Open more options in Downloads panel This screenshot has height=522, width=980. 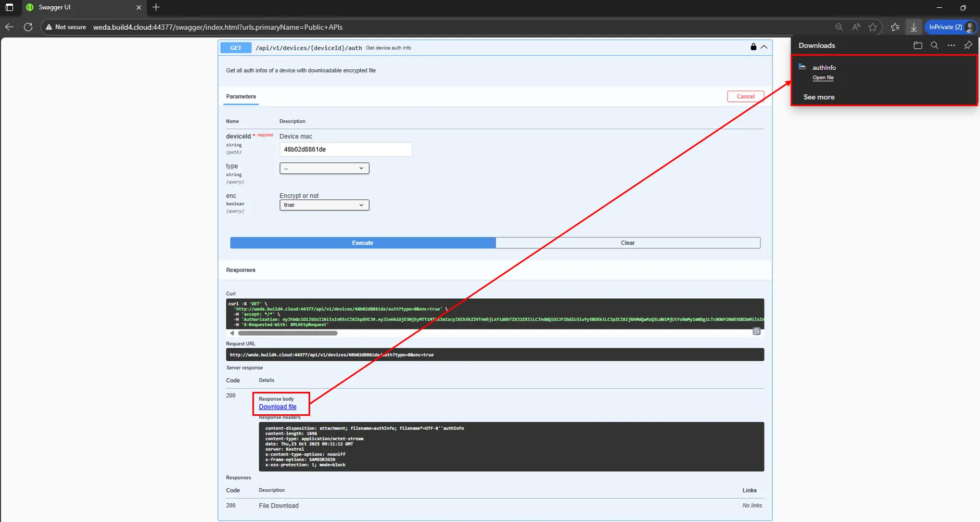tap(951, 46)
